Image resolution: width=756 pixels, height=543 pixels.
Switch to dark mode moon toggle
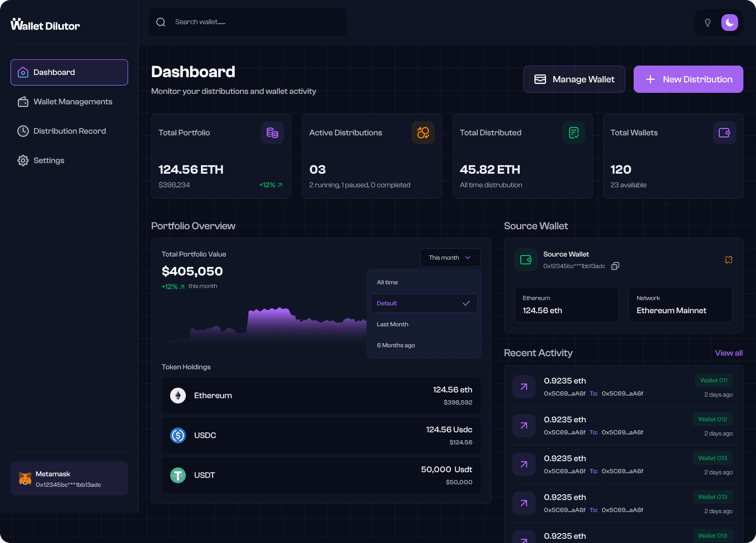(x=729, y=23)
